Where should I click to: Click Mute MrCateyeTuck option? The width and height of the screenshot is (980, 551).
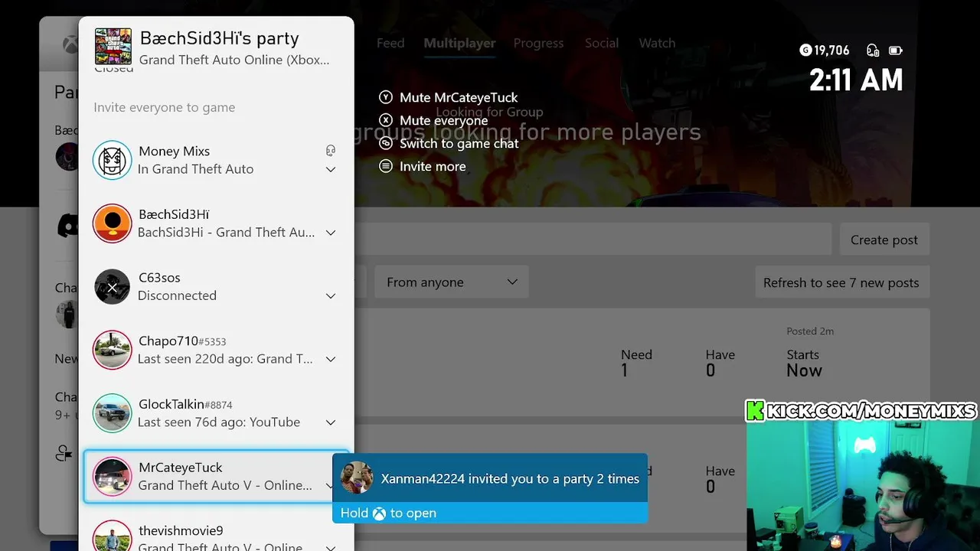click(x=459, y=97)
